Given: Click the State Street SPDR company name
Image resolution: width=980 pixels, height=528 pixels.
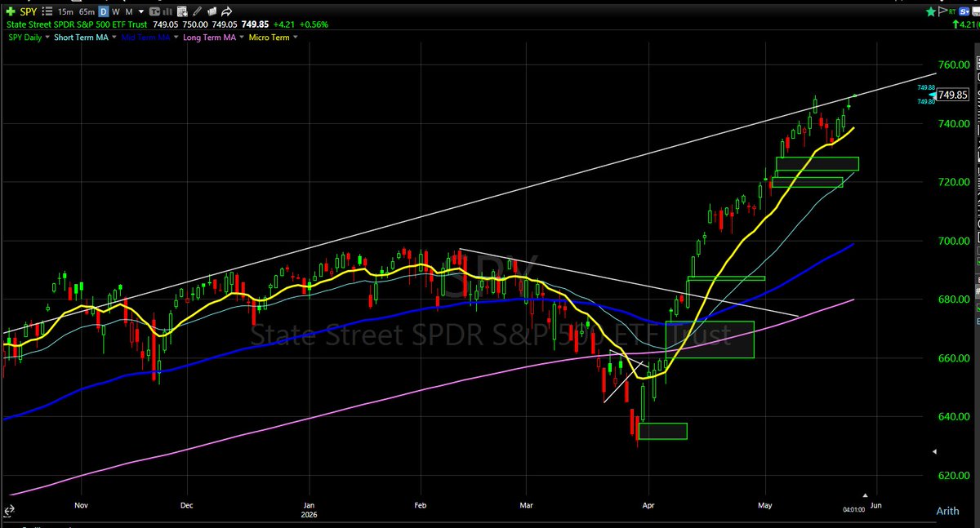Looking at the screenshot, I should click(77, 24).
